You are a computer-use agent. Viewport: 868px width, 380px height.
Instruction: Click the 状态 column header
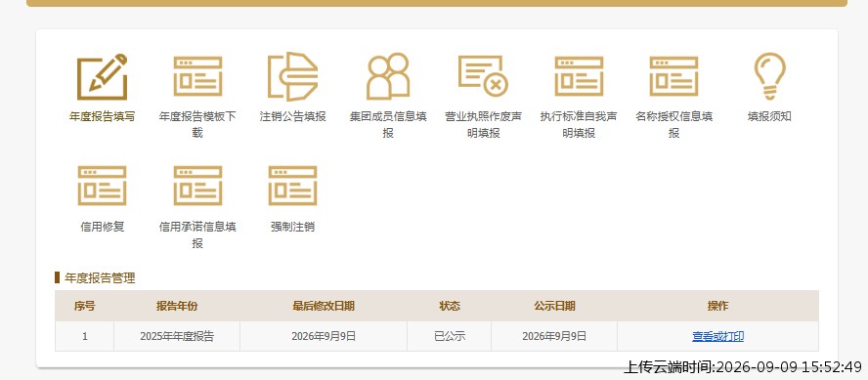click(x=450, y=306)
